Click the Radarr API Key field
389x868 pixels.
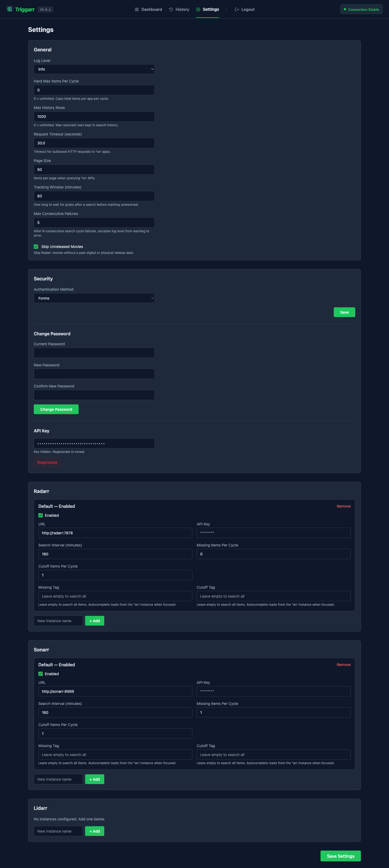(274, 533)
